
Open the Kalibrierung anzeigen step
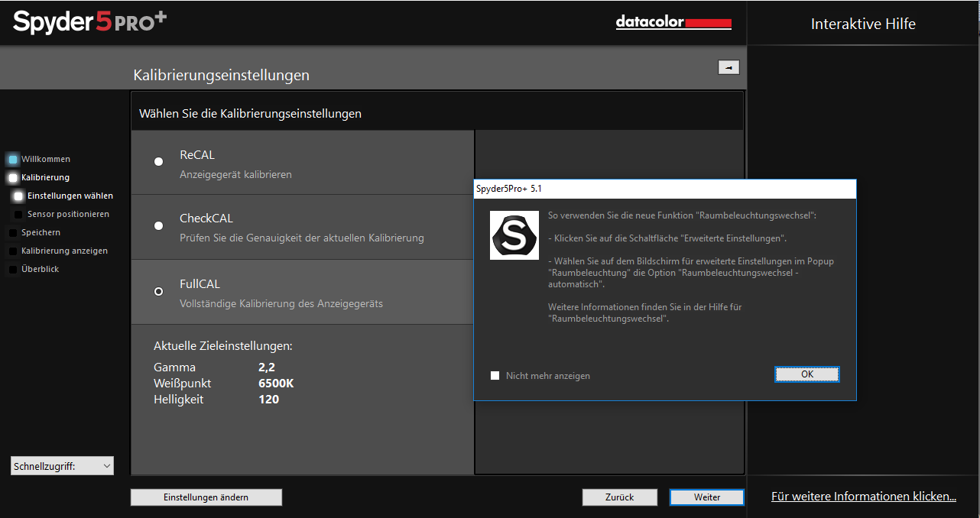(64, 251)
